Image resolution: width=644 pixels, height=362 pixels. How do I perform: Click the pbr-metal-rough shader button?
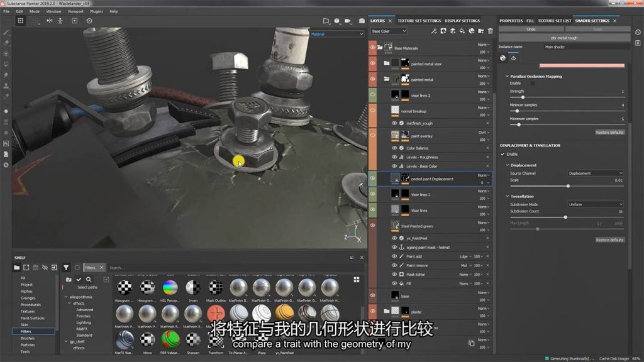click(564, 38)
